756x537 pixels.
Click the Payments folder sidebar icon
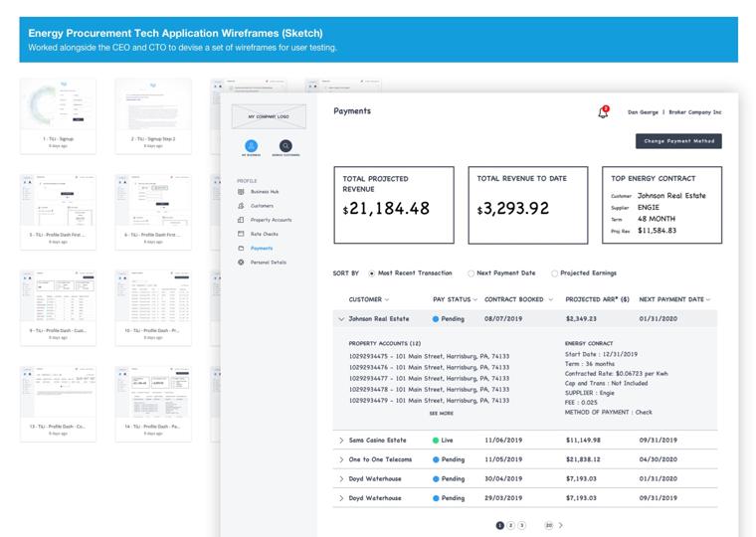241,248
